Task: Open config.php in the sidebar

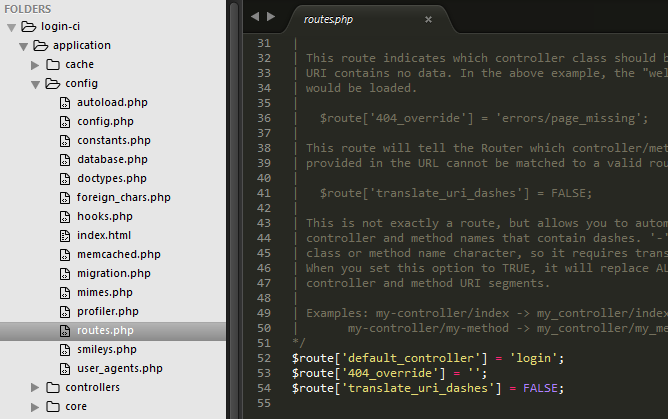Action: click(x=105, y=121)
